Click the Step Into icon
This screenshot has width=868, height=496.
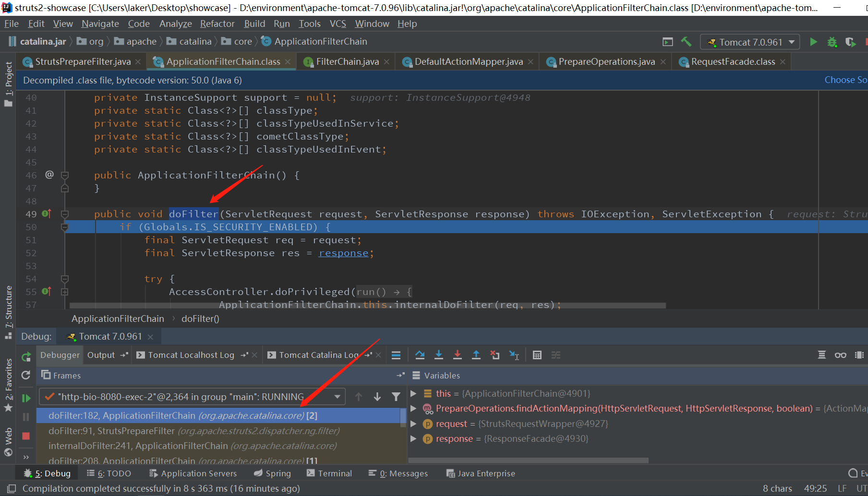click(x=439, y=355)
